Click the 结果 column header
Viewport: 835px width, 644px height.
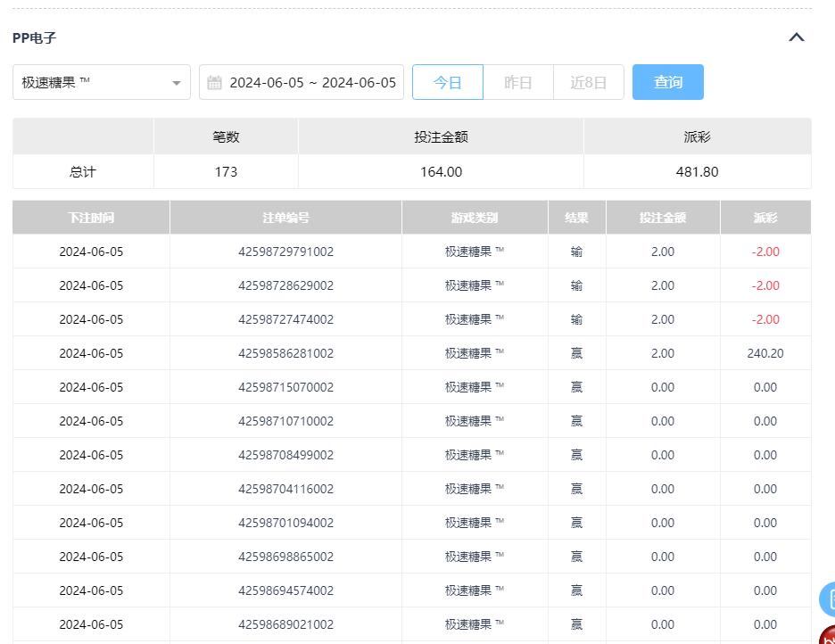click(576, 218)
